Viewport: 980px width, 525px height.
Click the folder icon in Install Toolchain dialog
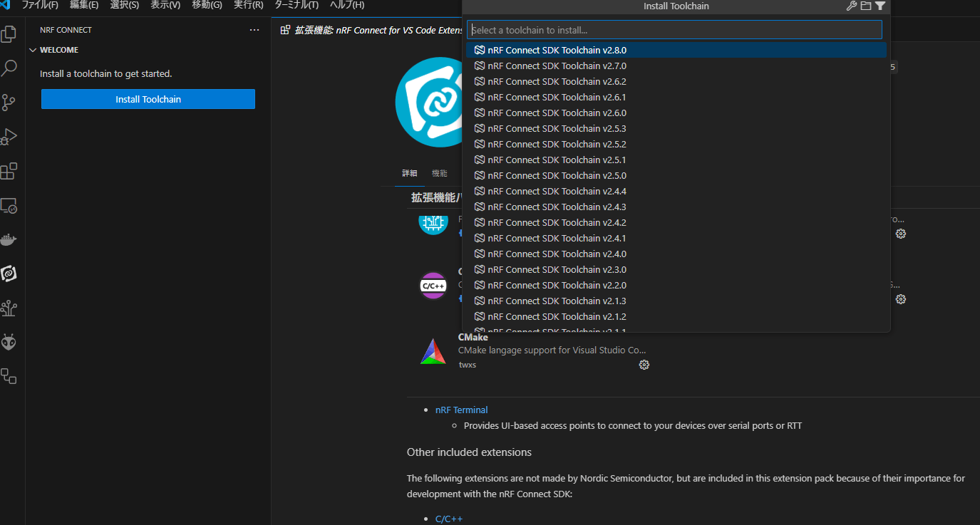pos(866,6)
